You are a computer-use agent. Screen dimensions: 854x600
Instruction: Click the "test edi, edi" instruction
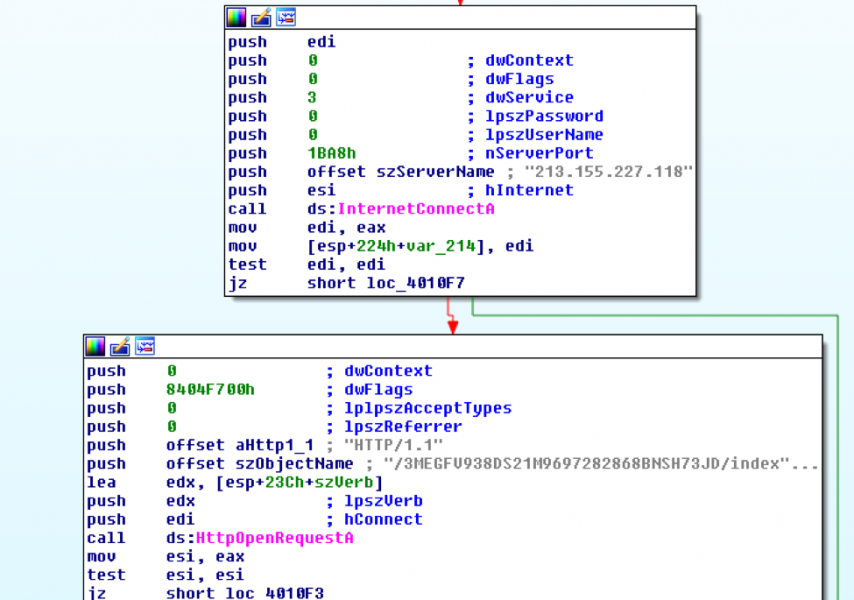tap(307, 265)
